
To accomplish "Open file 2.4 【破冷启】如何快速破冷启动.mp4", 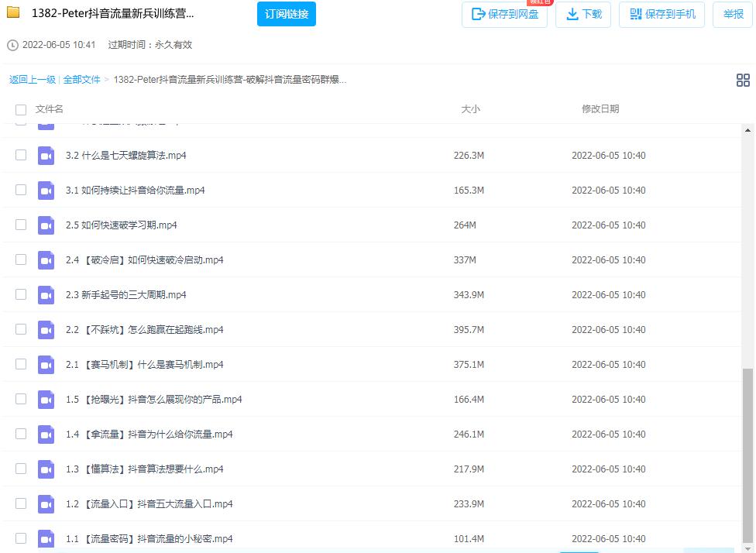I will click(x=144, y=260).
